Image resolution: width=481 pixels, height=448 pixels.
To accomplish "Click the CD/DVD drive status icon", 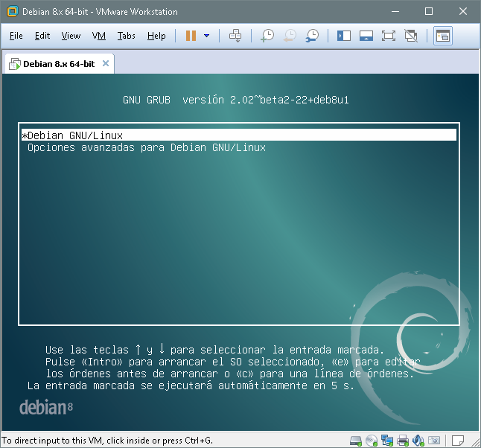I will click(x=372, y=440).
